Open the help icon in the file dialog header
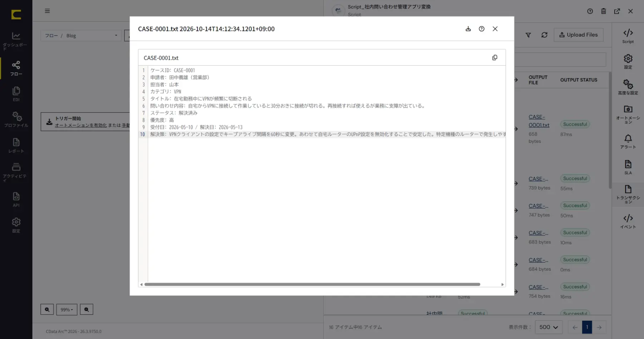This screenshot has height=339, width=644. pos(482,29)
